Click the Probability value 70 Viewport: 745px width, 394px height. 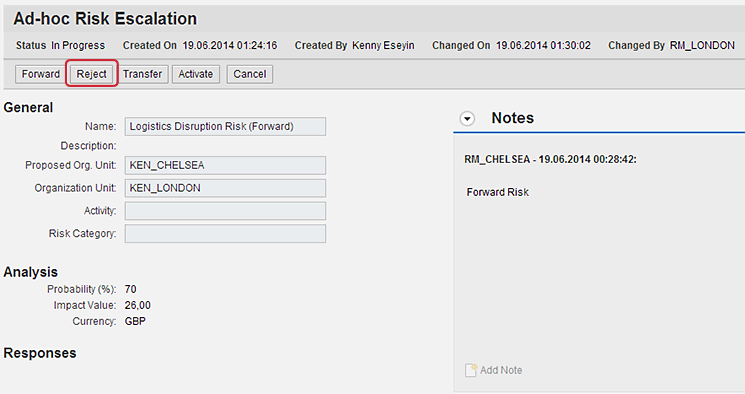[131, 289]
